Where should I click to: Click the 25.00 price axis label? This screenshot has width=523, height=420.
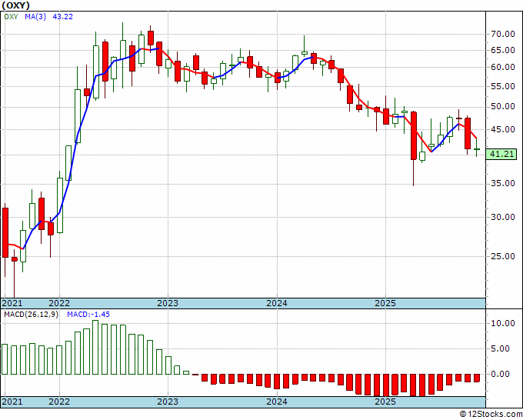pyautogui.click(x=503, y=256)
